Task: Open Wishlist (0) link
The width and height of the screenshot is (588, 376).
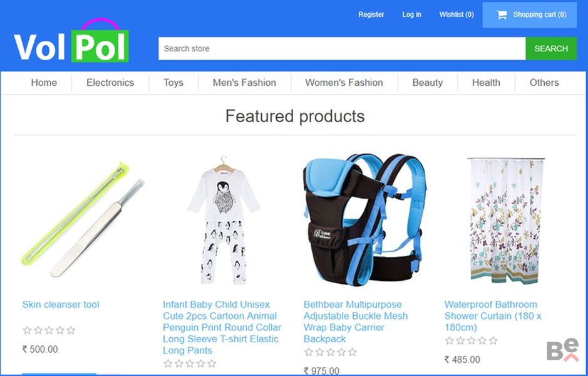Action: click(456, 14)
